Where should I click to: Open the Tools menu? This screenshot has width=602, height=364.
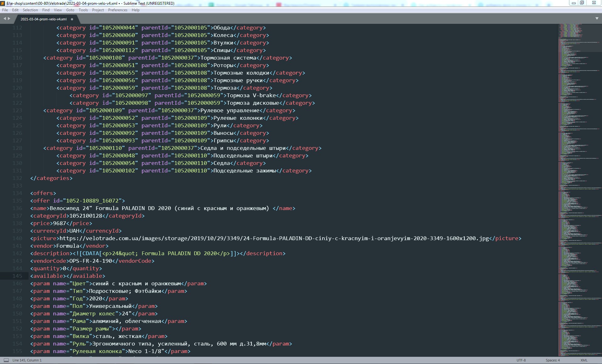(x=83, y=10)
